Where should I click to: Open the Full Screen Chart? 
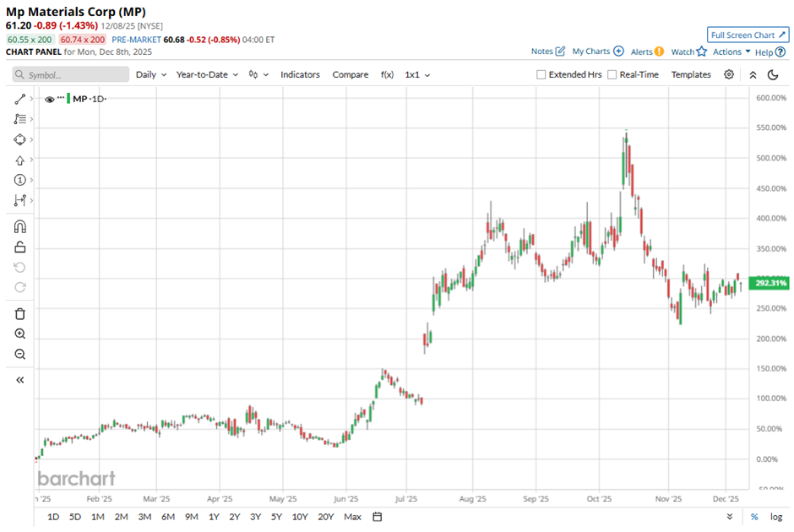(x=748, y=35)
